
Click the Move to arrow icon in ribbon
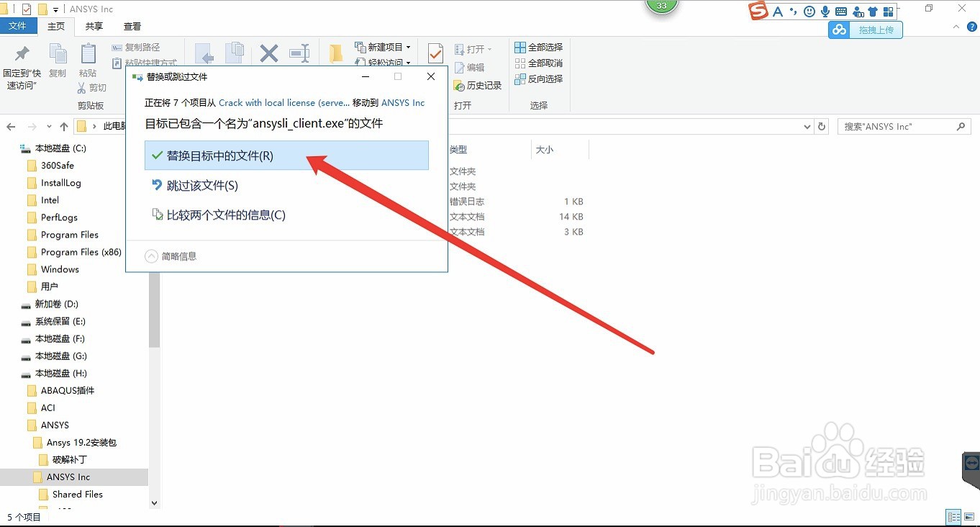(x=204, y=55)
